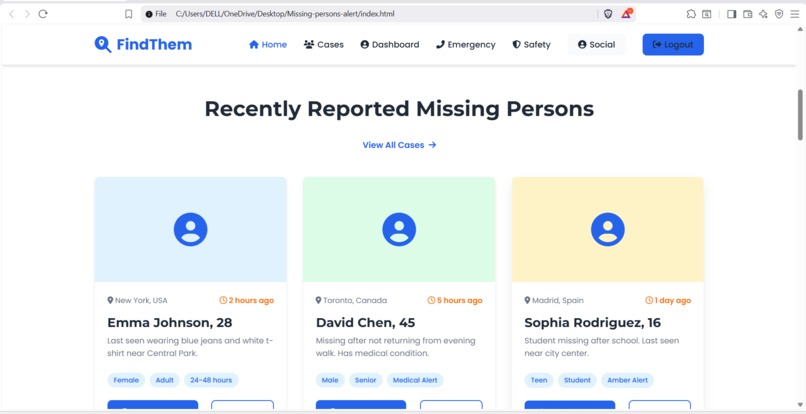Click the browser back arrow

[12, 14]
